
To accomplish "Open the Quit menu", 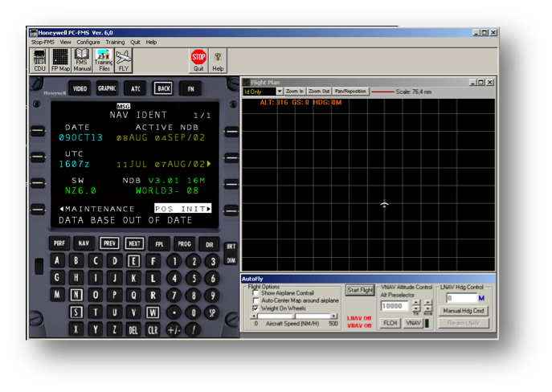I will click(x=135, y=42).
